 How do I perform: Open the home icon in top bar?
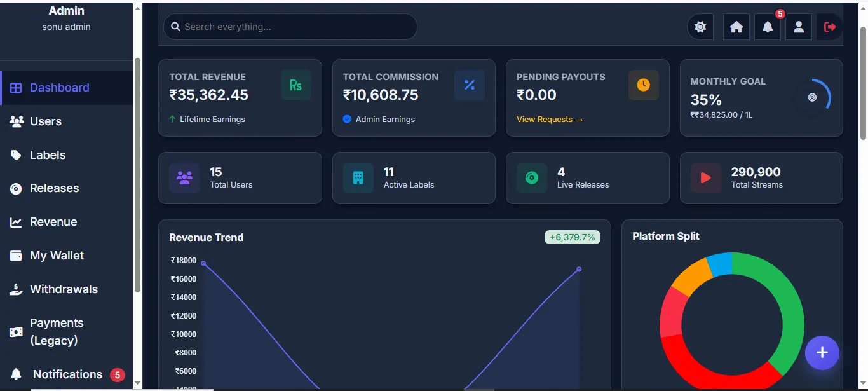(736, 27)
